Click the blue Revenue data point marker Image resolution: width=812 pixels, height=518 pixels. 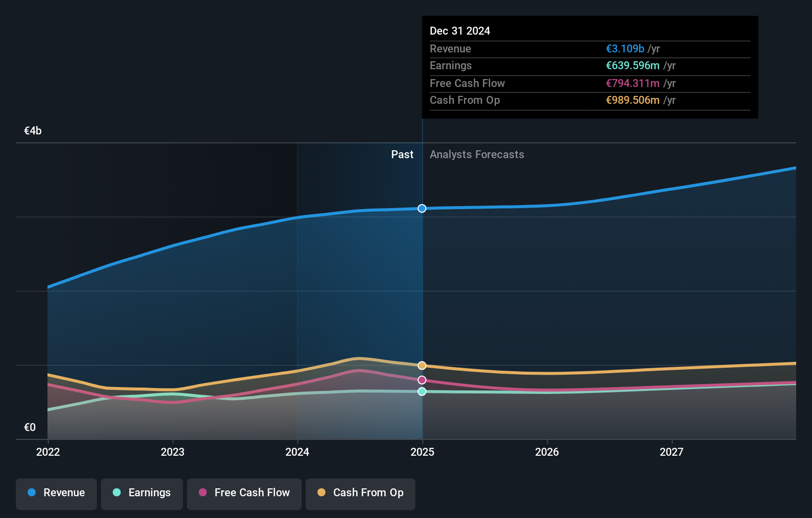tap(422, 209)
